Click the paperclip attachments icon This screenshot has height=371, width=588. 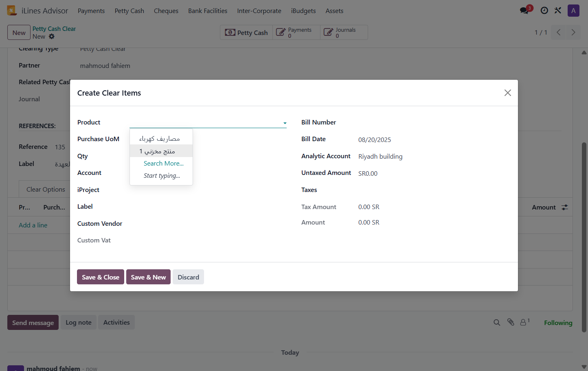coord(511,322)
